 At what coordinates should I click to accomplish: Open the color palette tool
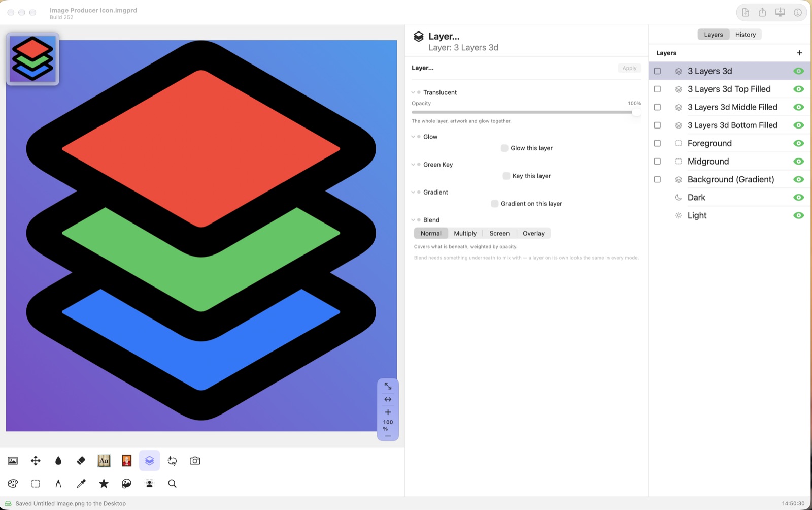(13, 484)
